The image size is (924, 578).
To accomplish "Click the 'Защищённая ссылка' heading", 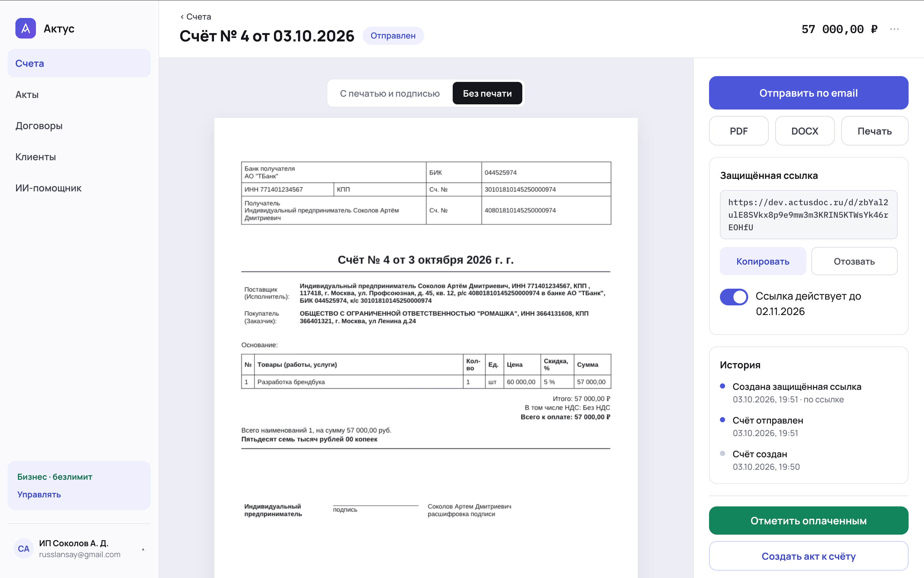I will (x=769, y=175).
